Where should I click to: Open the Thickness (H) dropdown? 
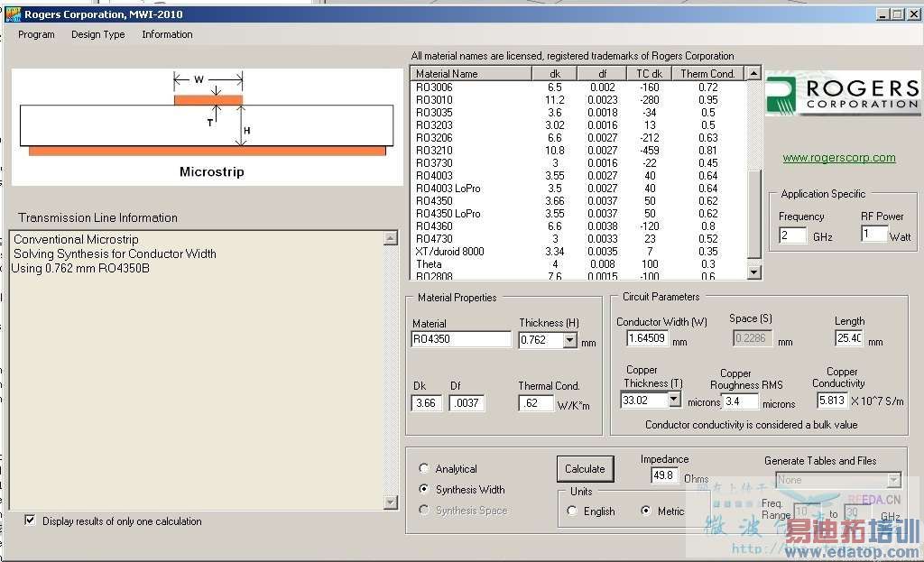tap(569, 340)
